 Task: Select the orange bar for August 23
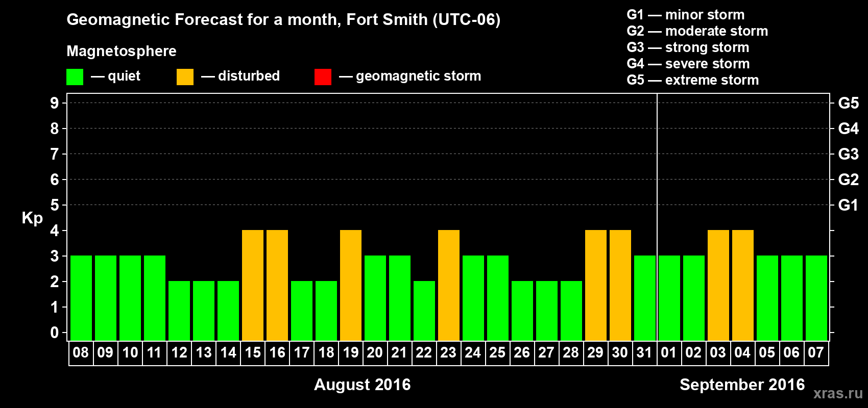click(449, 285)
